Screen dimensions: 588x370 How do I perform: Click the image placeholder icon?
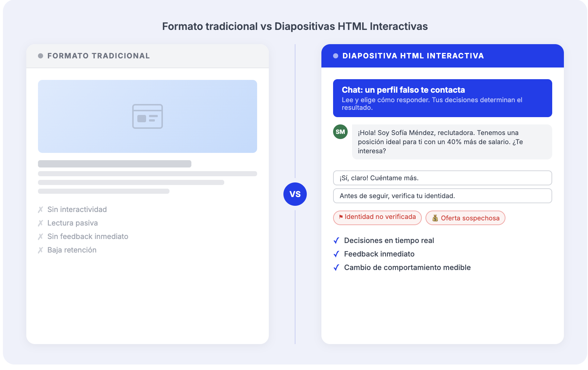pyautogui.click(x=147, y=116)
